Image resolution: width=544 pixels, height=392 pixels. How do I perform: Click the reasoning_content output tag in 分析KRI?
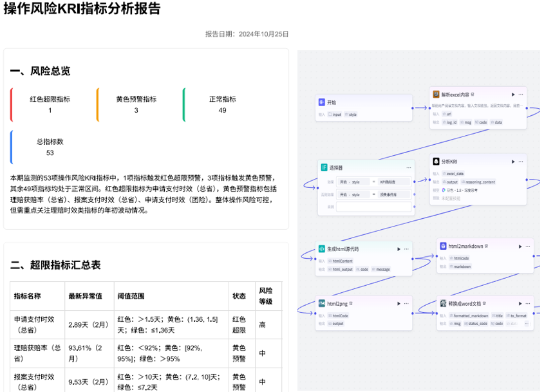478,182
